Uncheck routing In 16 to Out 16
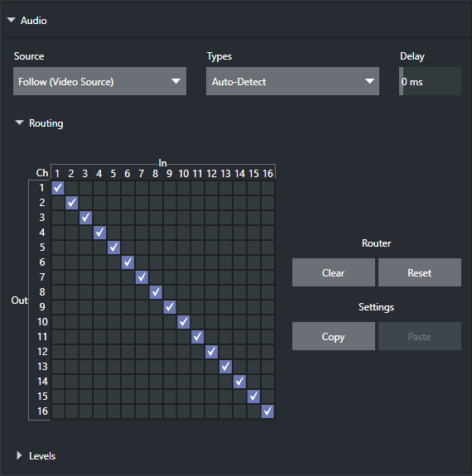This screenshot has width=472, height=476. point(267,411)
